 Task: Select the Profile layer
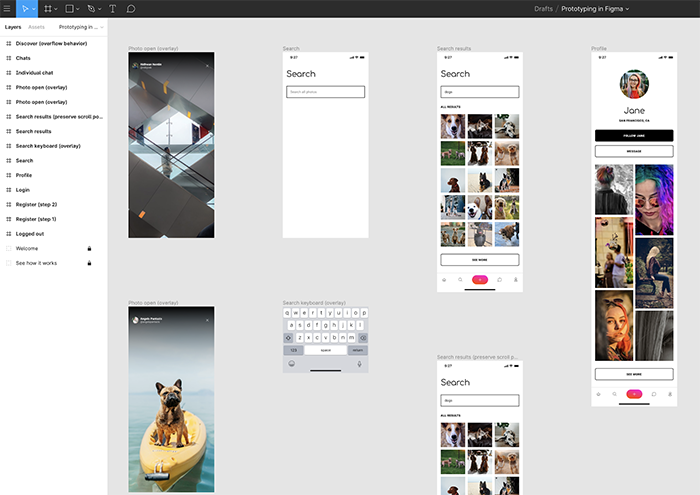click(x=24, y=175)
